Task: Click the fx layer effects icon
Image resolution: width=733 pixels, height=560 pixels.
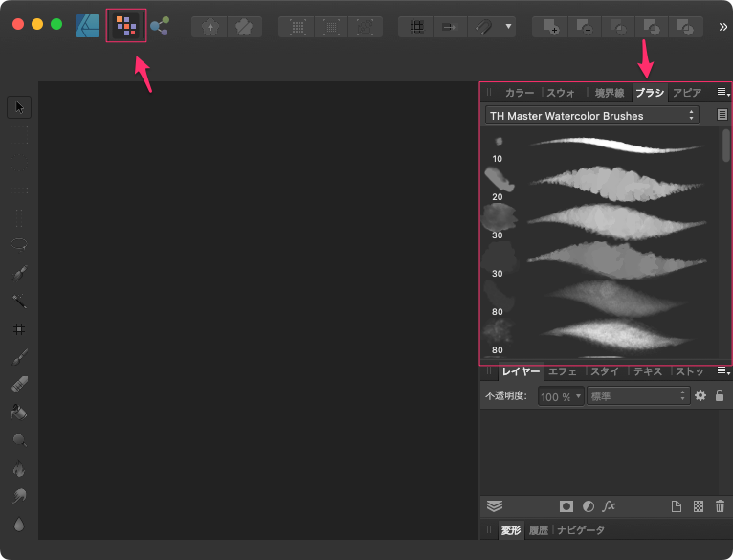Action: (x=609, y=506)
